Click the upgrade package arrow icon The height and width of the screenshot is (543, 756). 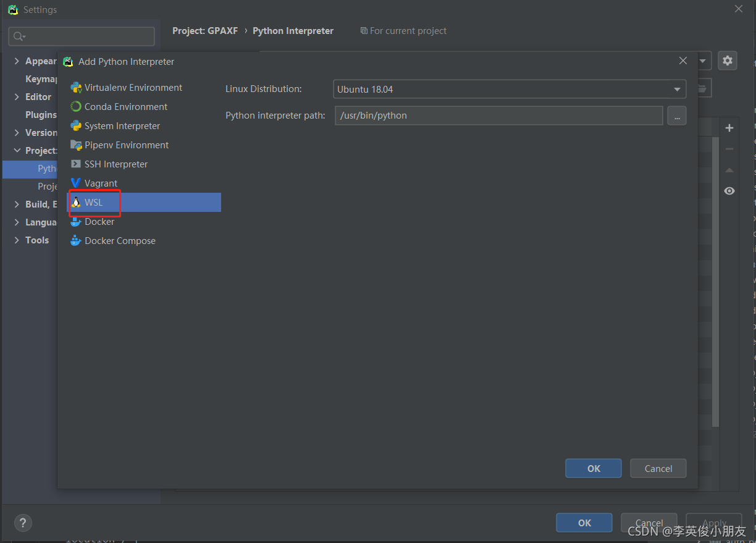pos(729,170)
